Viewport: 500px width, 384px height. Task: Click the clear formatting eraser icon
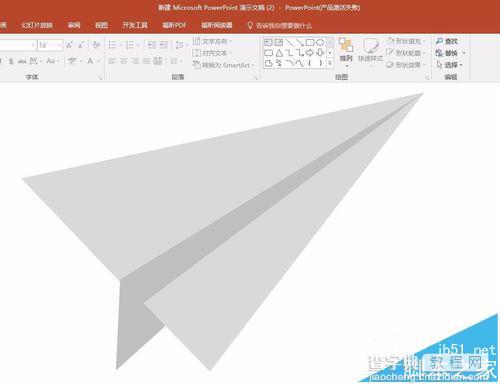[97, 45]
